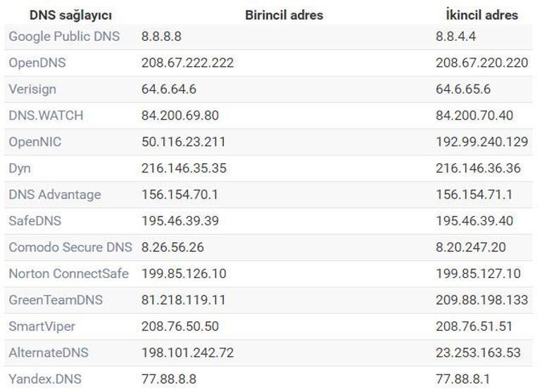This screenshot has height=392, width=542.
Task: Click the 'İkincil adres' column header
Action: (x=481, y=15)
